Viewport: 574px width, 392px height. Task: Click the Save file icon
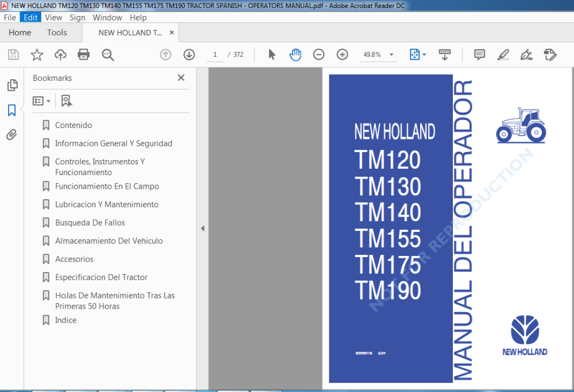tap(13, 55)
